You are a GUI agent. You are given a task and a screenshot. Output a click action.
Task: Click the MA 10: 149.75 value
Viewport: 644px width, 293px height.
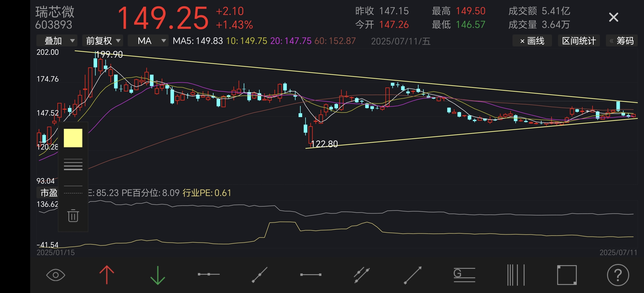[x=247, y=41]
